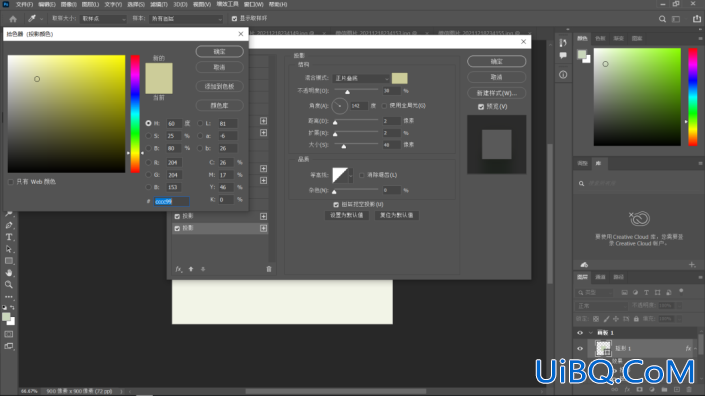Click the search magnifier icon at top right
This screenshot has width=705, height=396.
pos(662,19)
